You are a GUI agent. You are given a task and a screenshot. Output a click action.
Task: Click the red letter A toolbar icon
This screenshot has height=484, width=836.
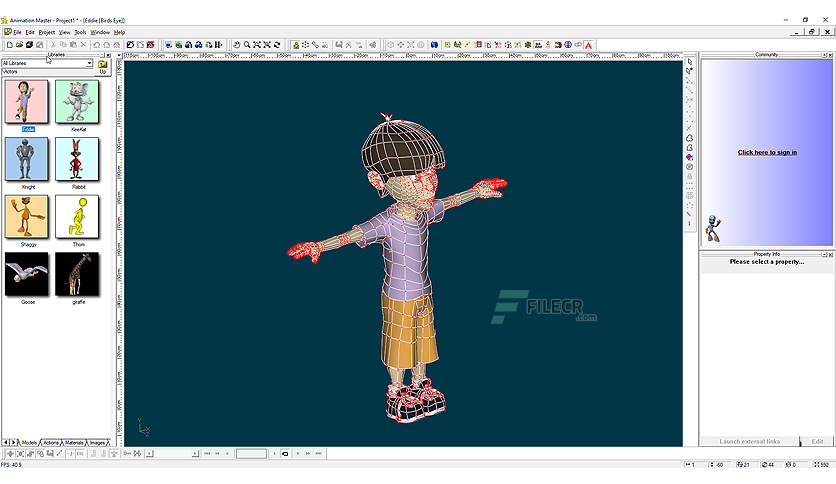click(x=589, y=45)
